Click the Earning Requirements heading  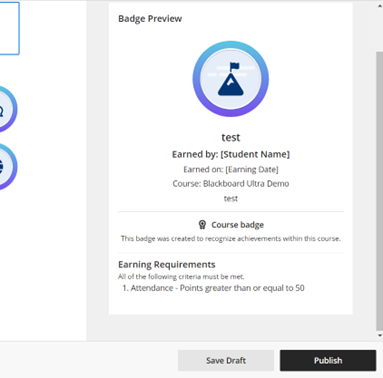point(167,265)
